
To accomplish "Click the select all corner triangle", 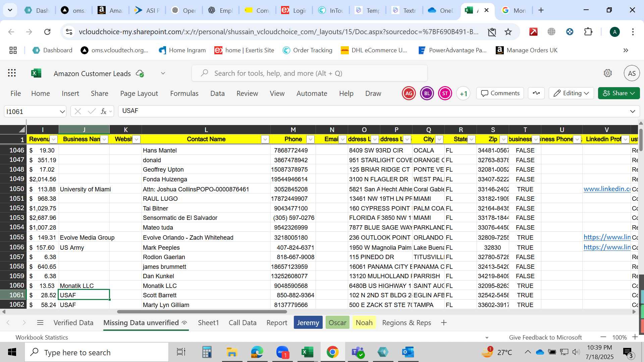I will [13, 130].
